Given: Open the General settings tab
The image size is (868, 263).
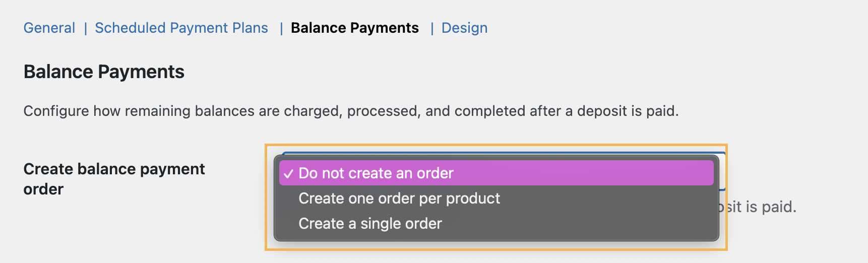Looking at the screenshot, I should point(49,28).
